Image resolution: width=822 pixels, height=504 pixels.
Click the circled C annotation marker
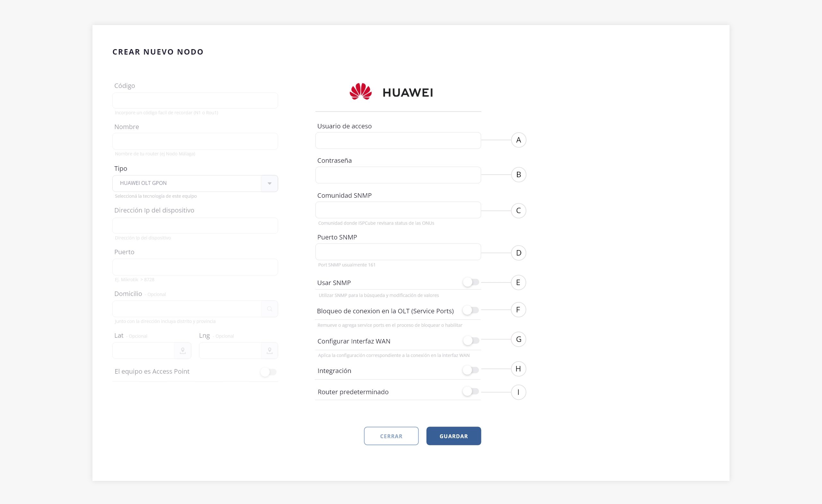pos(519,211)
